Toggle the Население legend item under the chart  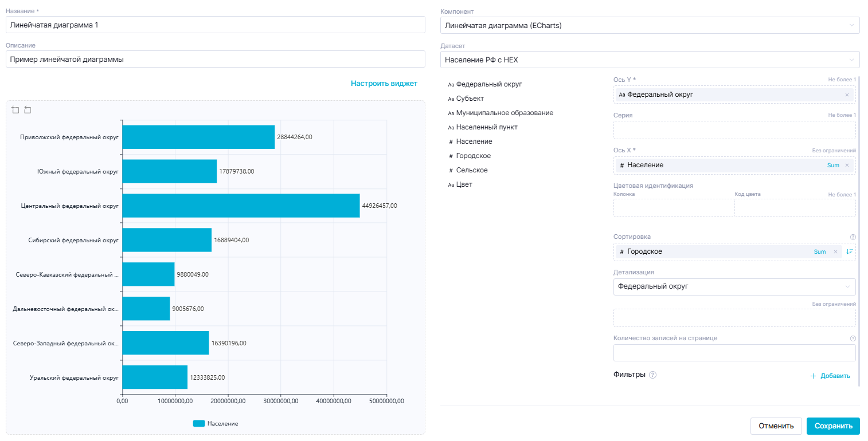[x=216, y=423]
